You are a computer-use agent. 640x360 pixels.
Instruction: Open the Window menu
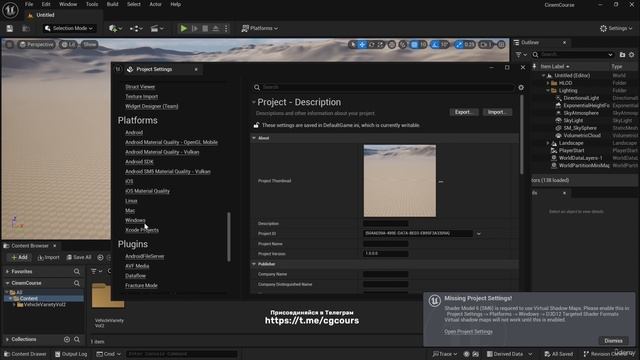(x=68, y=4)
